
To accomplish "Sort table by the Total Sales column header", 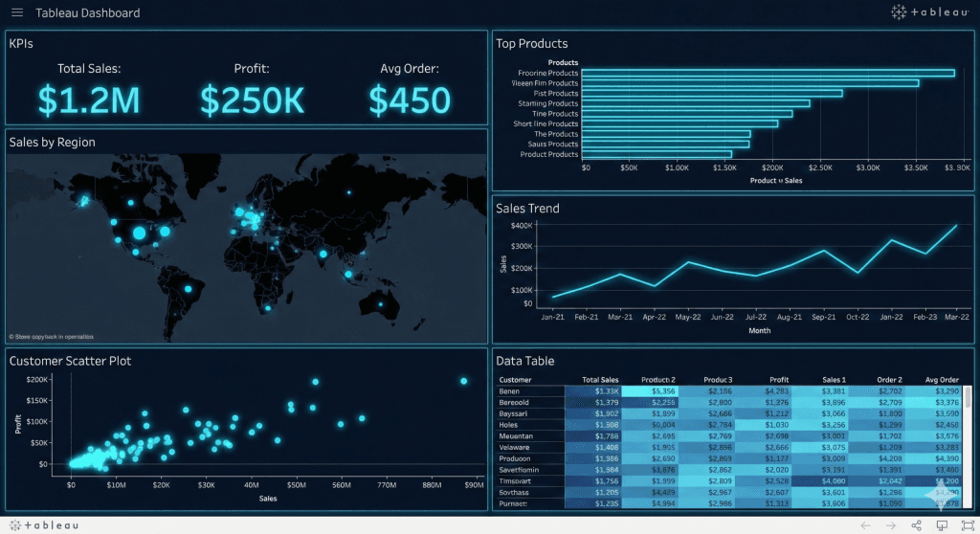I will 600,380.
